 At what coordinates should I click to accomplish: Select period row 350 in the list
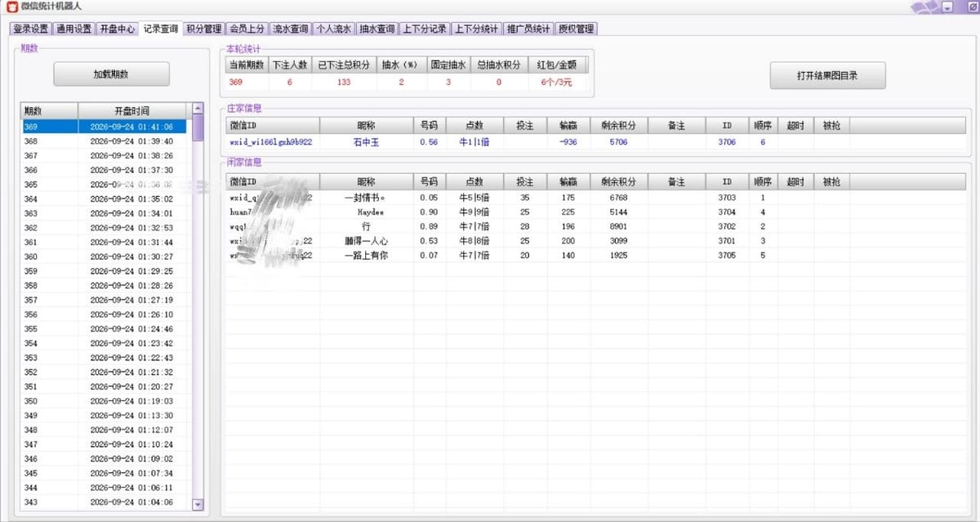[104, 401]
